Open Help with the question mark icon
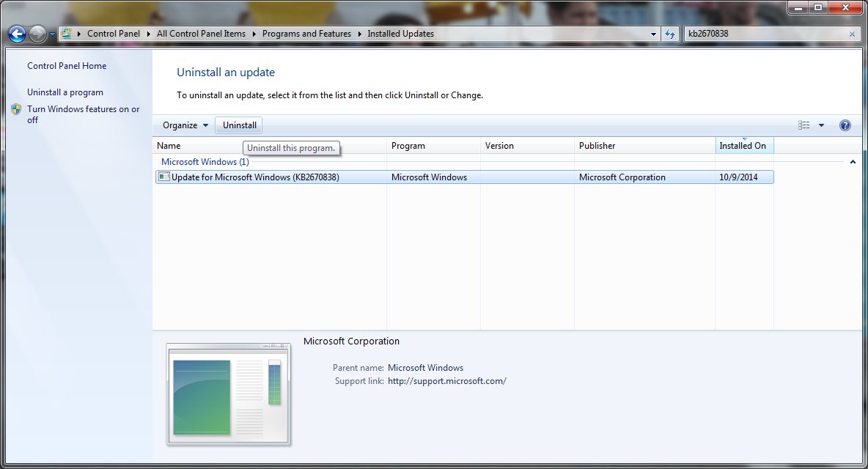The width and height of the screenshot is (868, 469). tap(845, 125)
